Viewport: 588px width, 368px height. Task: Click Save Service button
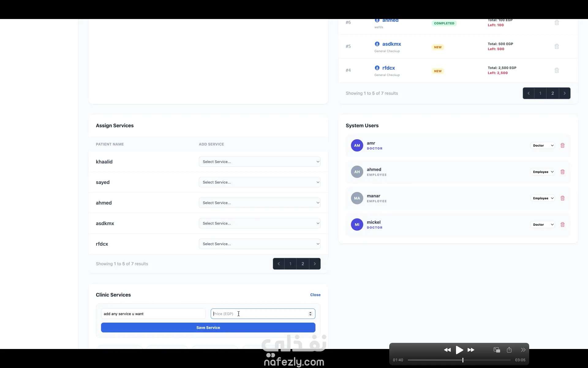click(208, 328)
